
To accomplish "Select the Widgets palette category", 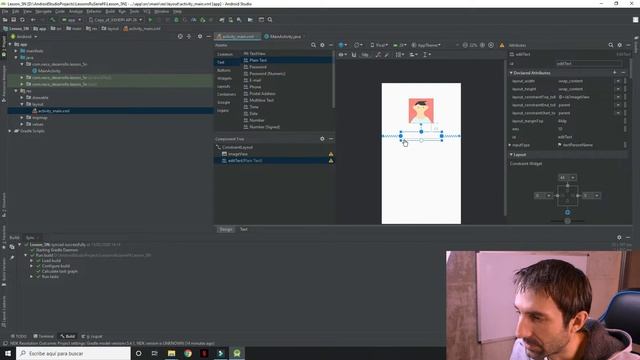I will (224, 78).
